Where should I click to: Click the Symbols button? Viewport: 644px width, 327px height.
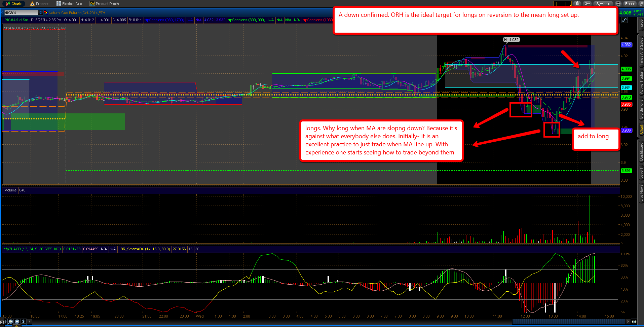[x=603, y=4]
